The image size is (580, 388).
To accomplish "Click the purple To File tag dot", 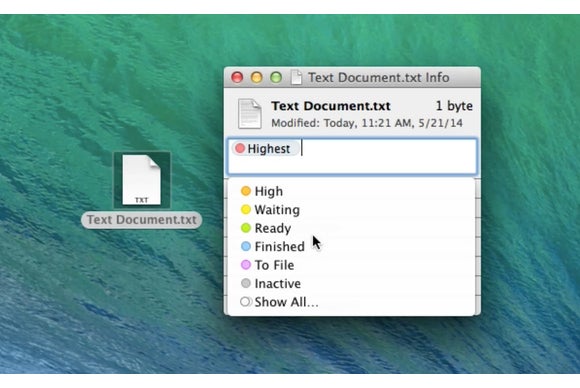I will tap(246, 265).
